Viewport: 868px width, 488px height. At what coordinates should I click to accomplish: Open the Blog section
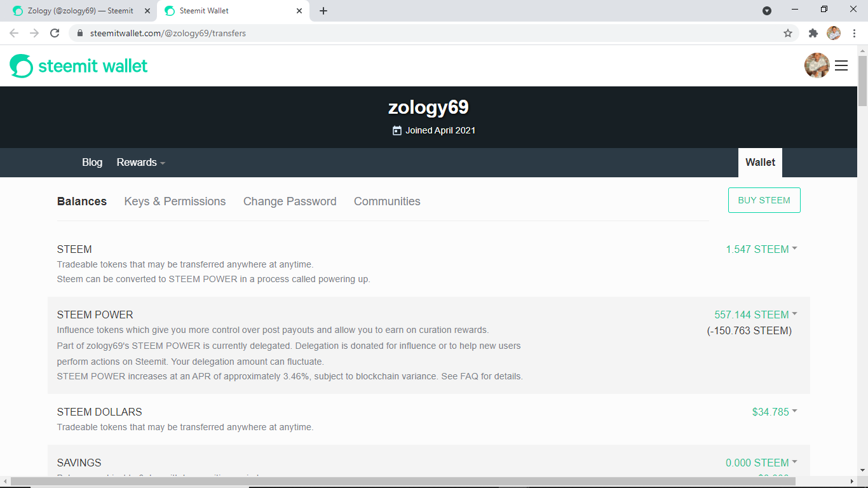point(92,163)
